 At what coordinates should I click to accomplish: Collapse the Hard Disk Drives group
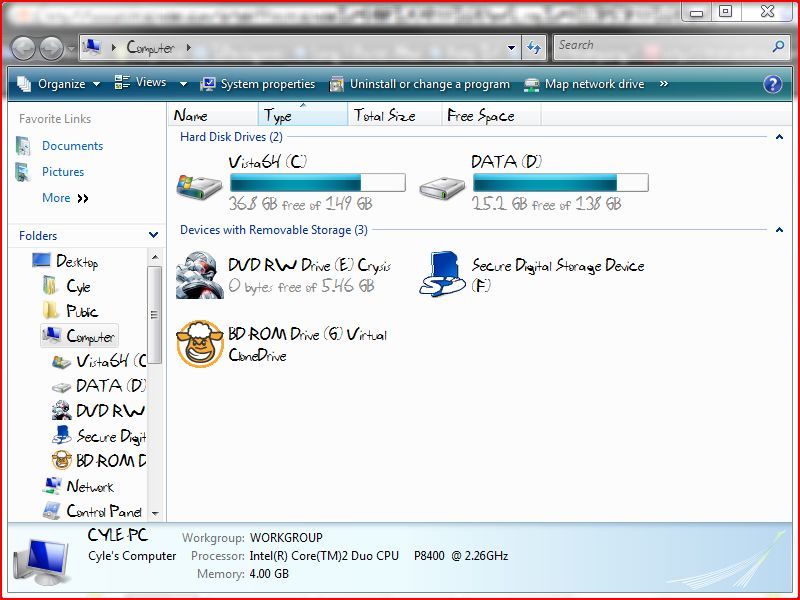pos(780,137)
